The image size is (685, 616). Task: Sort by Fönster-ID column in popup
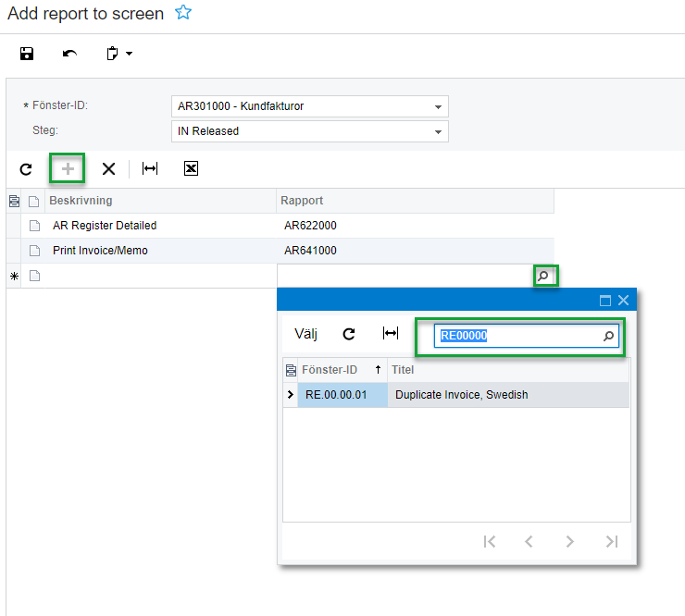click(x=342, y=370)
